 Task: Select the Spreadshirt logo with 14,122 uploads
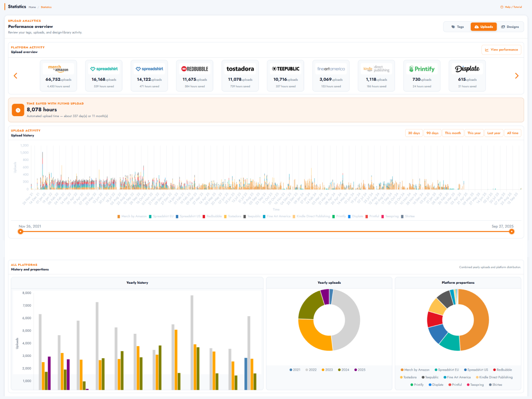pos(150,69)
